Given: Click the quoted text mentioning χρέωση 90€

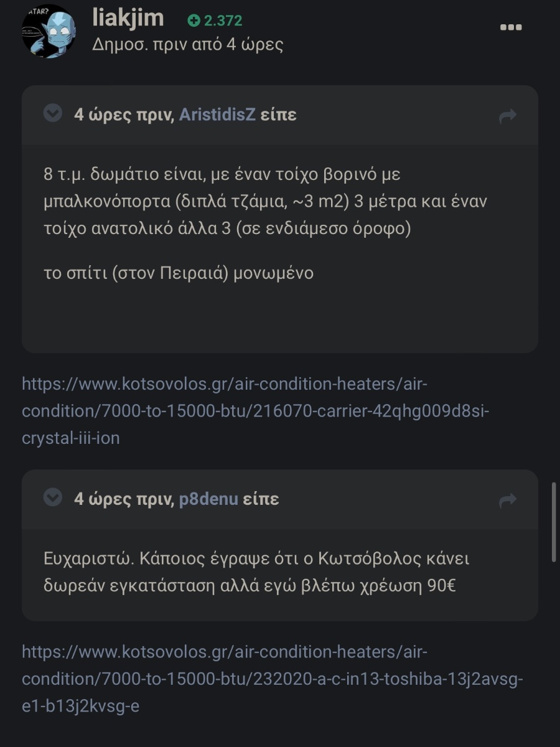Looking at the screenshot, I should 256,572.
